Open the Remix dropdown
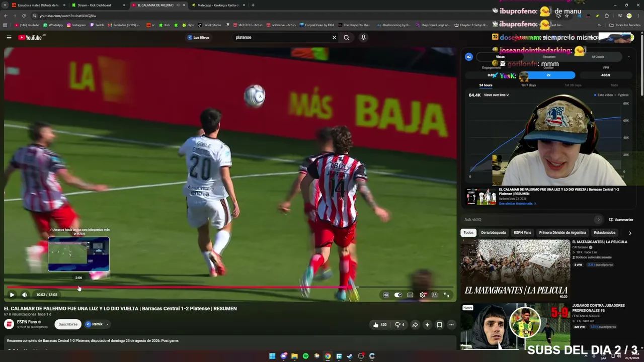This screenshot has width=644, height=362. click(97, 324)
